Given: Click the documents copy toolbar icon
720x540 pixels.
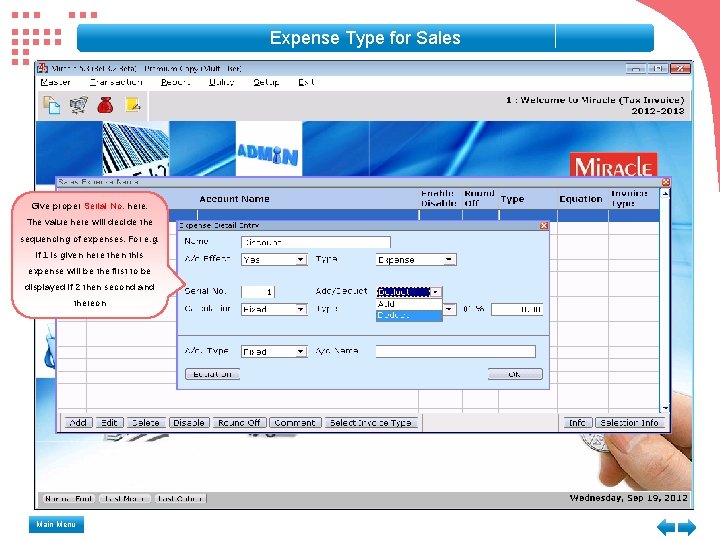Looking at the screenshot, I should click(51, 105).
